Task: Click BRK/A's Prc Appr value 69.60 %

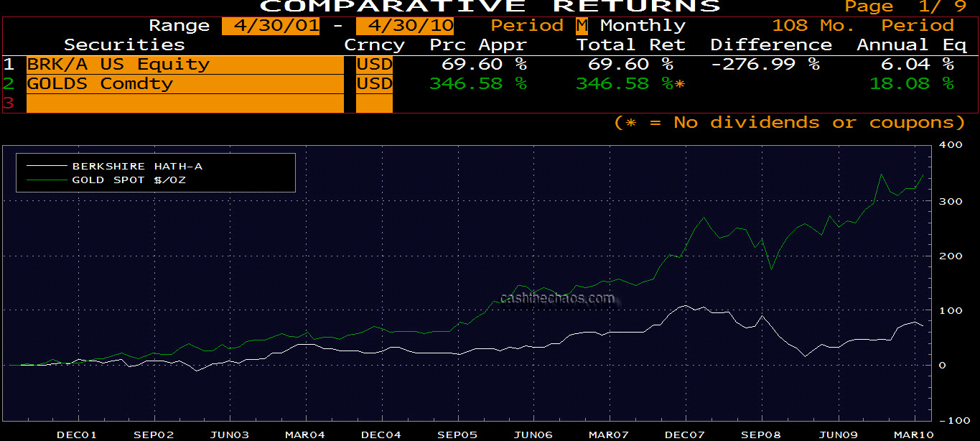Action: click(484, 65)
